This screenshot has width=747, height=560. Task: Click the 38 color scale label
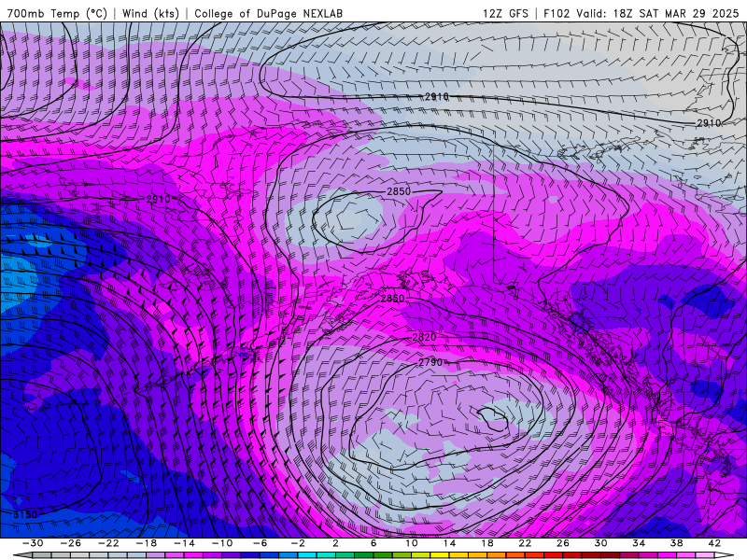(676, 543)
